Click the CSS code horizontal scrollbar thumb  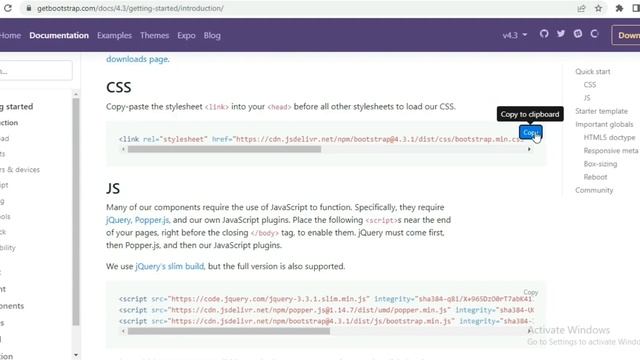click(x=224, y=149)
